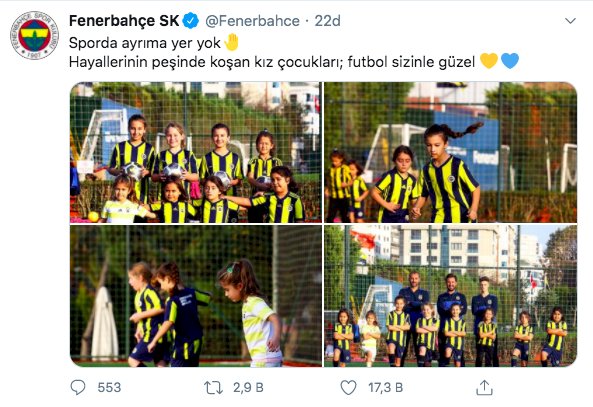Open the Fenerbahçe SK profile name
The width and height of the screenshot is (593, 407).
(x=124, y=21)
